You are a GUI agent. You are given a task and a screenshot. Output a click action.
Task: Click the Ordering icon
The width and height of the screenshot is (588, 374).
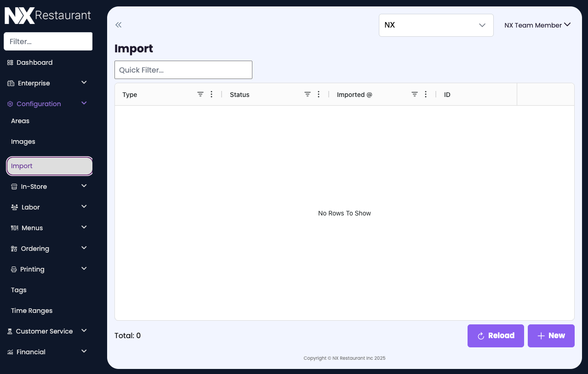tap(13, 248)
